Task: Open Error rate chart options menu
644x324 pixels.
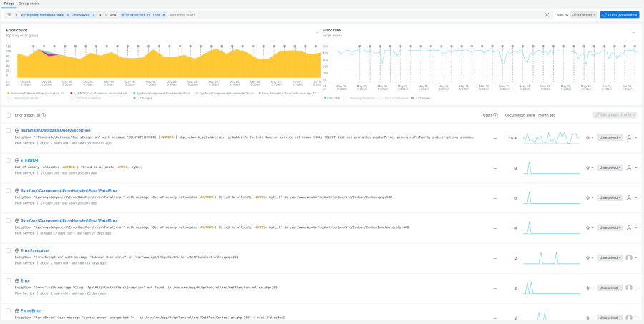Action: coord(635,32)
